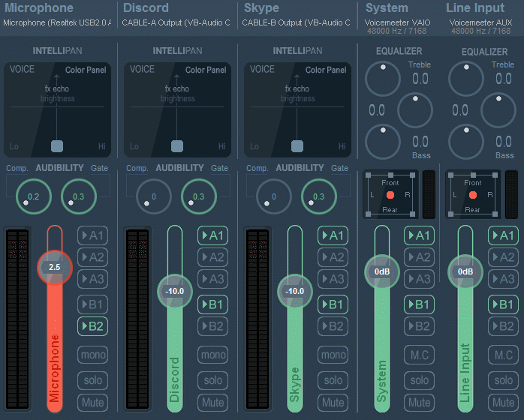Toggle A2 bus on Skype strip
Screen dimensions: 524x420
(333, 257)
